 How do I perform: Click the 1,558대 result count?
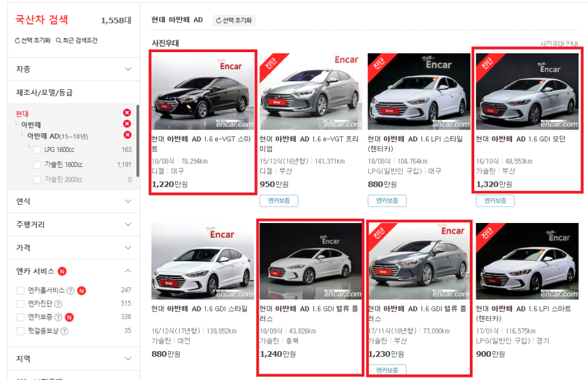tap(116, 21)
